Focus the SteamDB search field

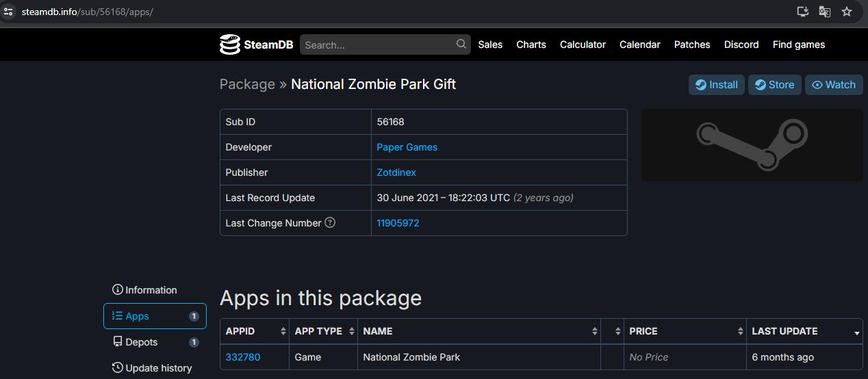click(x=378, y=44)
